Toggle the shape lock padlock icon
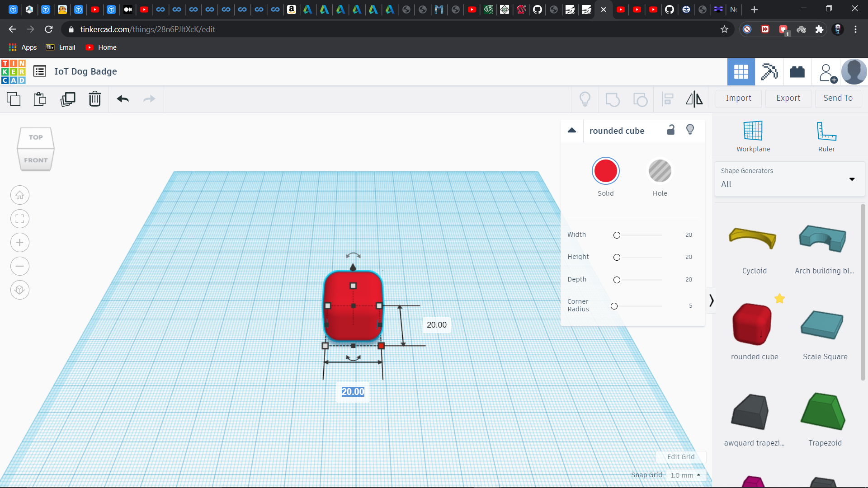 tap(671, 130)
